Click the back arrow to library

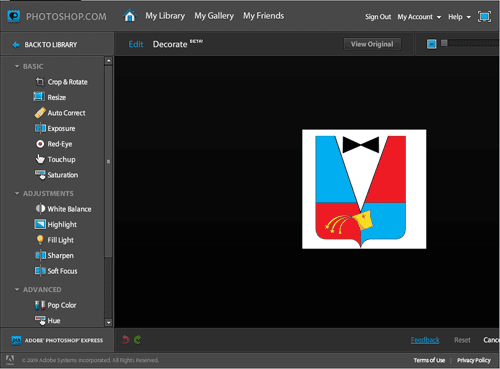[16, 45]
